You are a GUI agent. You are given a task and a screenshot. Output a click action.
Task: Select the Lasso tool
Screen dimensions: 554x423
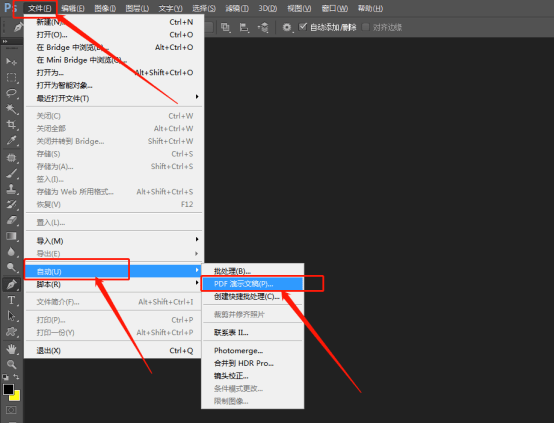point(12,93)
